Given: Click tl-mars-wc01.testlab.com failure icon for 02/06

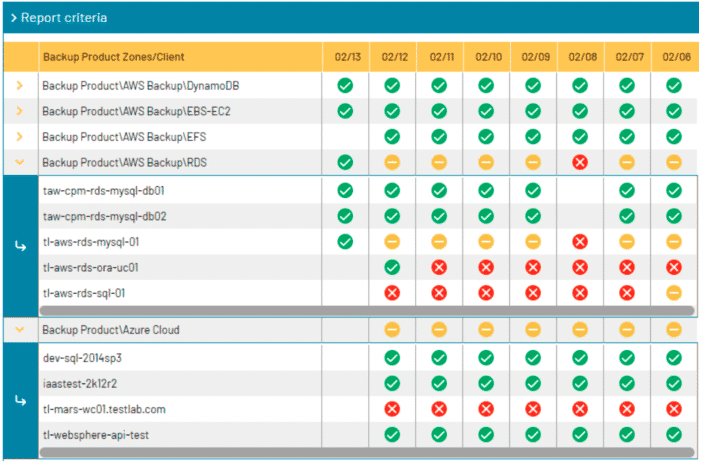Looking at the screenshot, I should (x=674, y=409).
